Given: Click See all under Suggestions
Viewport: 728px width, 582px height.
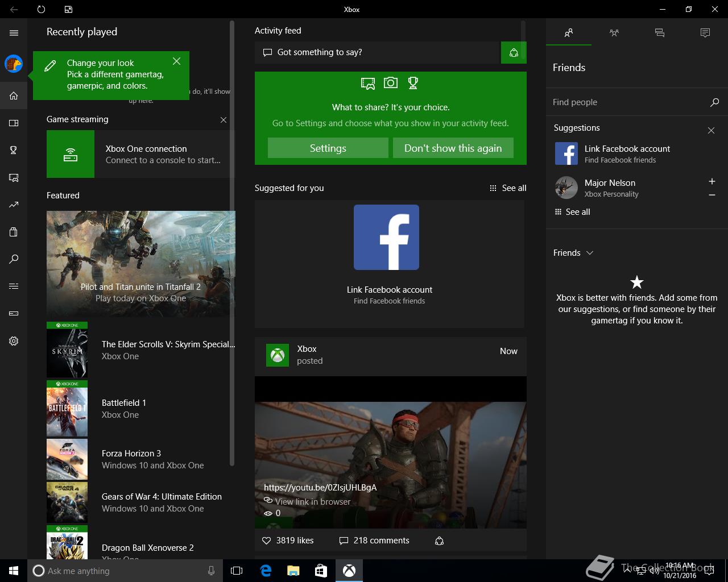Looking at the screenshot, I should tap(572, 212).
